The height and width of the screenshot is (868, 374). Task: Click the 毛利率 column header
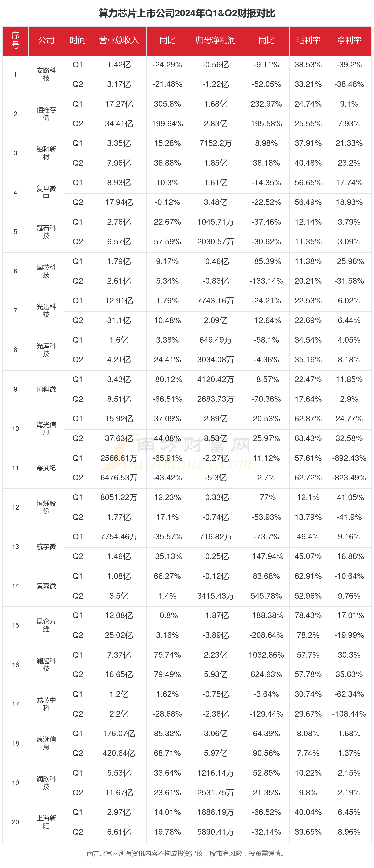[x=308, y=40]
